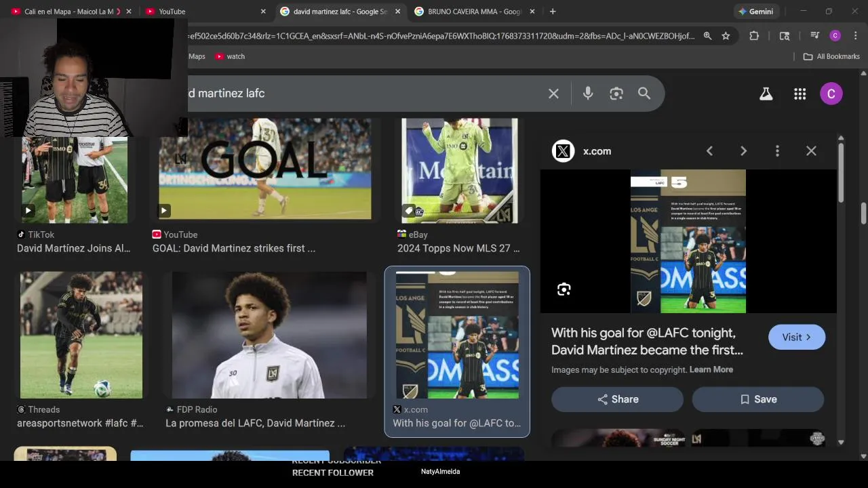
Task: Click the x.com logo in preview
Action: (x=563, y=151)
